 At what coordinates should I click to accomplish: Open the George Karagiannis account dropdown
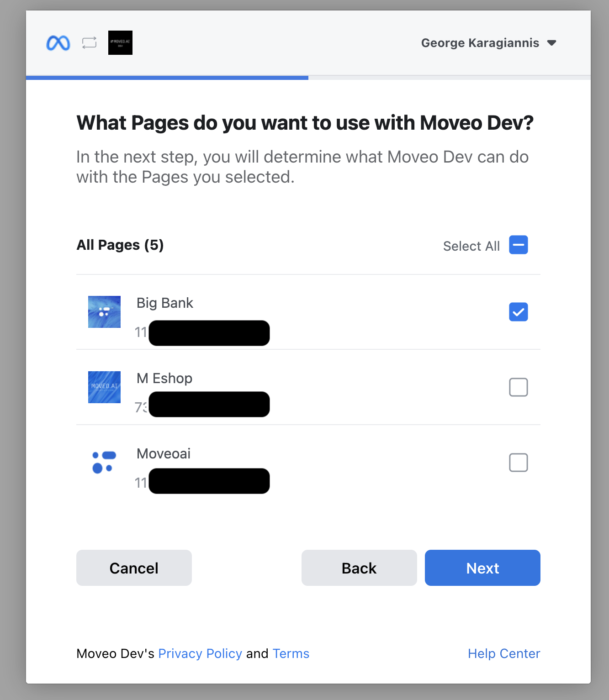tap(480, 43)
